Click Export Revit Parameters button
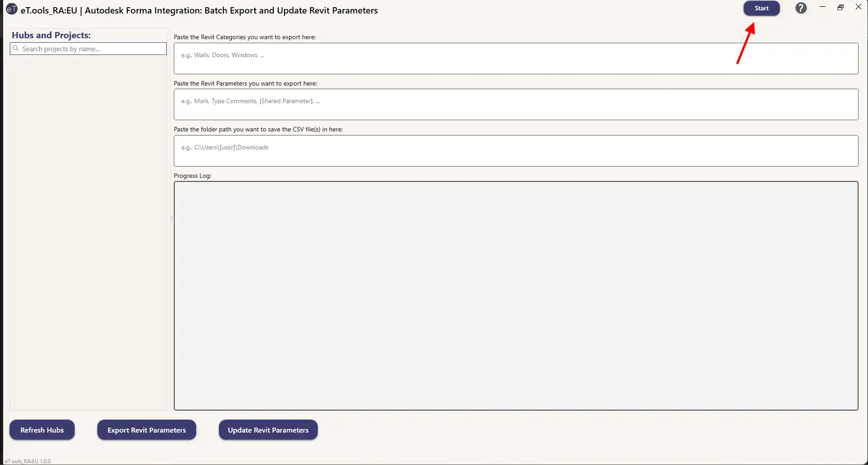 coord(147,430)
